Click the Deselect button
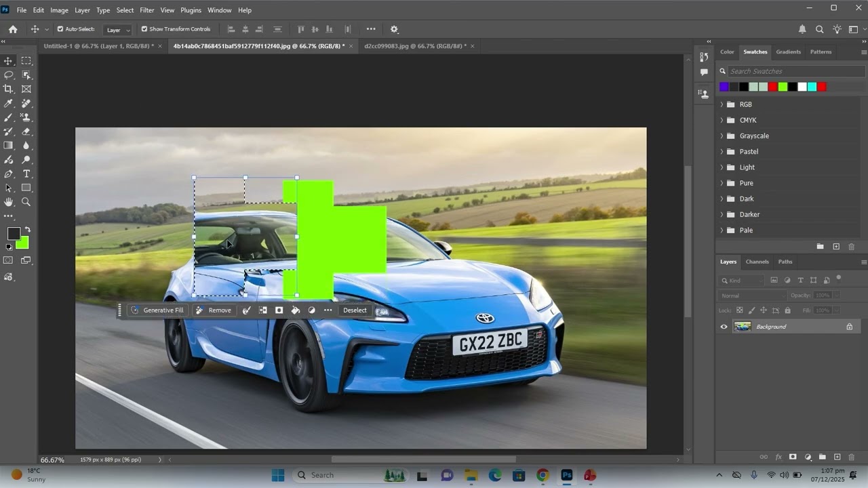868x488 pixels. [x=355, y=310]
